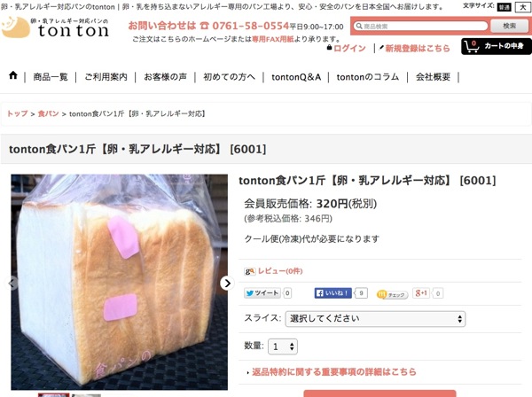
Task: Open the 会社概要 menu item
Action: (433, 77)
